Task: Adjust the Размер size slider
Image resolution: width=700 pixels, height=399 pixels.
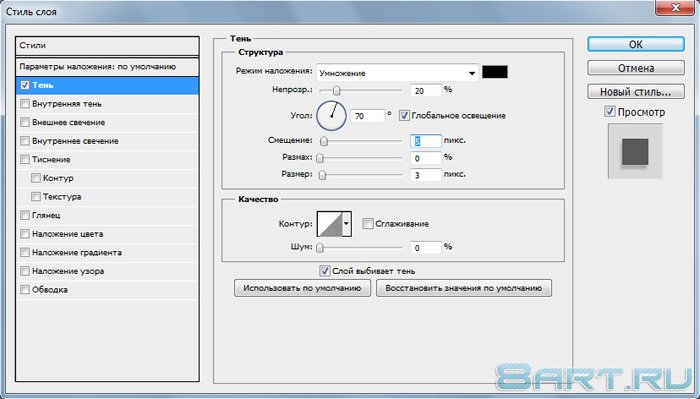Action: 322,175
